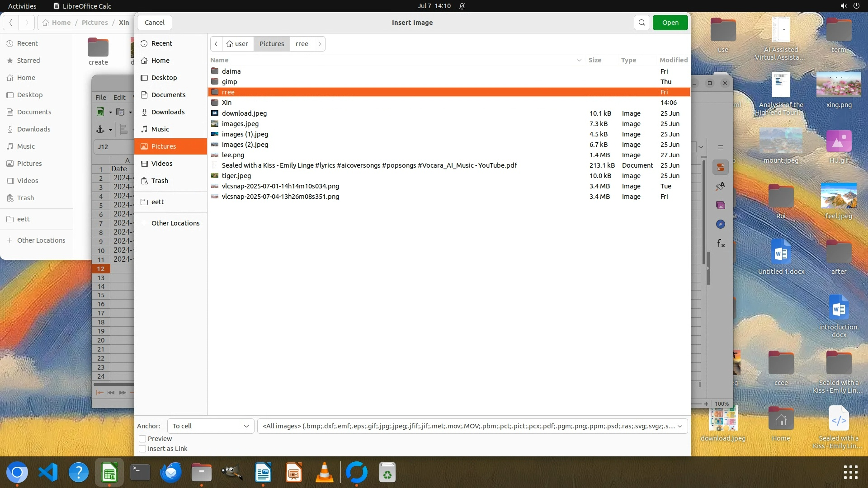
Task: Click the path back arrow beside user
Action: pos(216,44)
